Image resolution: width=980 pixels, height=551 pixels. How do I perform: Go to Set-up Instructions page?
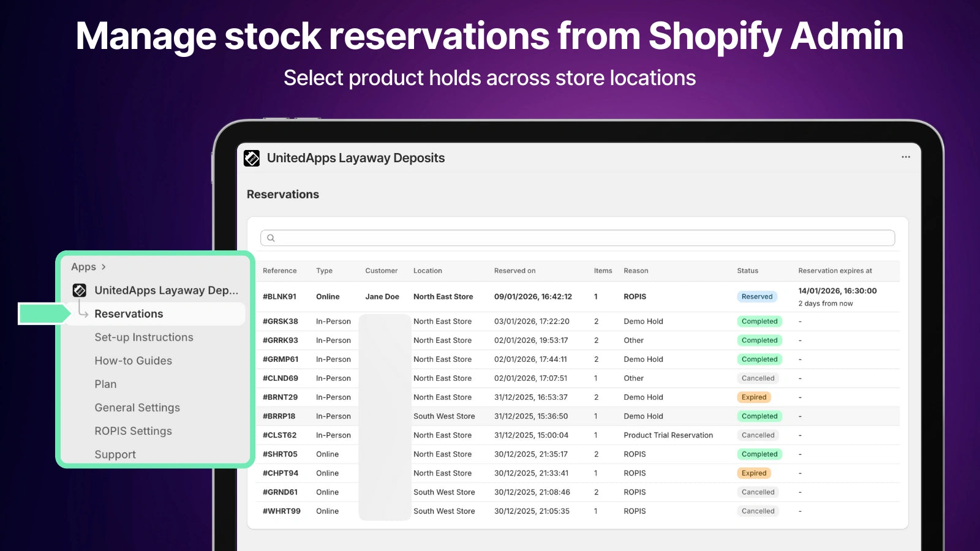[143, 337]
